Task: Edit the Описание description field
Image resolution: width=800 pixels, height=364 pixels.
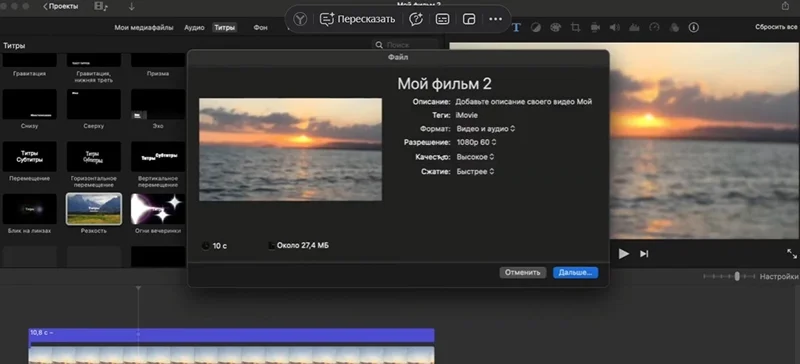Action: pyautogui.click(x=523, y=102)
